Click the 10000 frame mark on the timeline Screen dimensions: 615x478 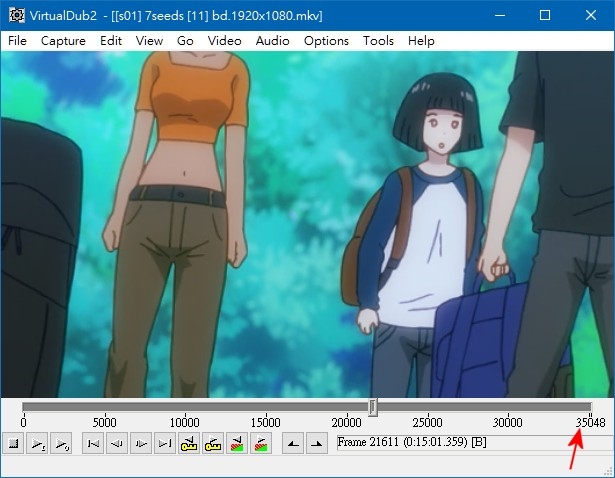click(x=184, y=422)
